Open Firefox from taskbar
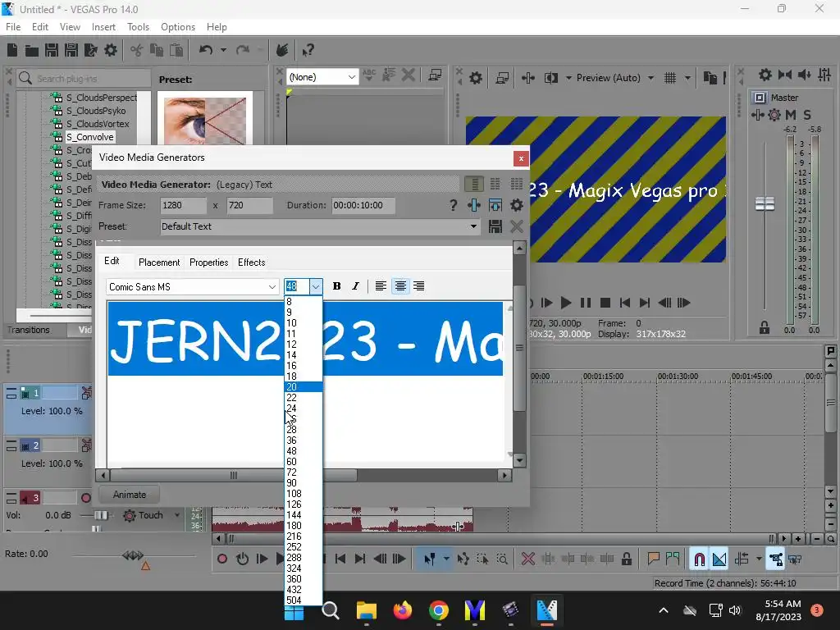The height and width of the screenshot is (630, 840). coord(402,610)
